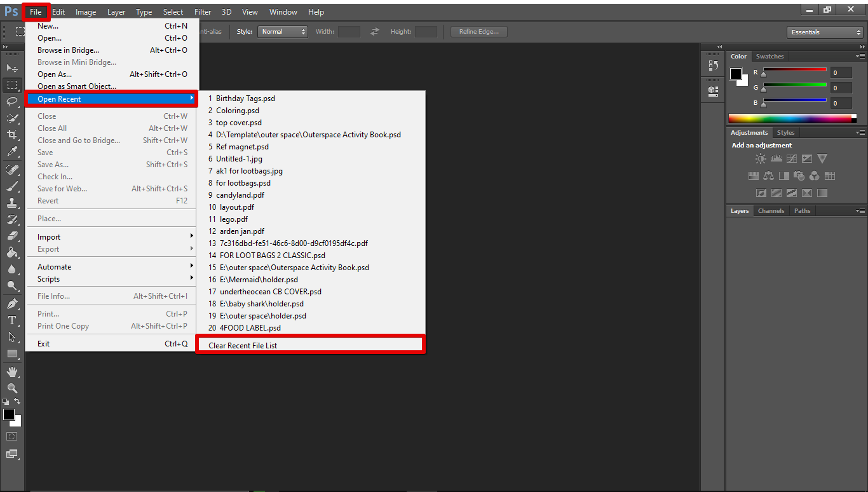Screen dimensions: 868x492
Task: Open the Style dropdown set to Normal
Action: [282, 32]
